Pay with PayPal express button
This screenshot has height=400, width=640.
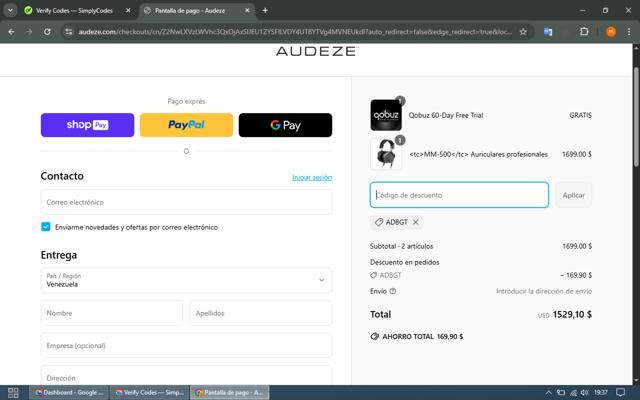187,125
